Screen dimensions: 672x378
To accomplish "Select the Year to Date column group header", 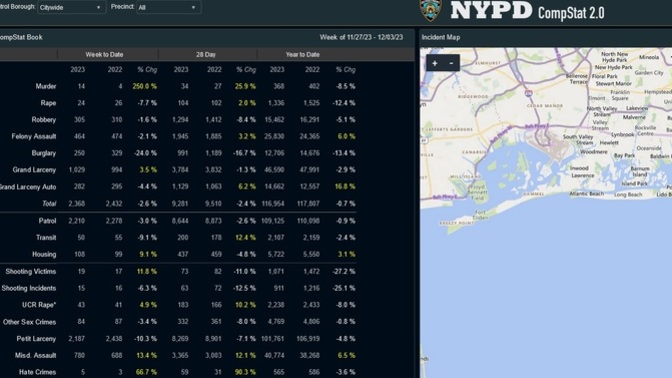I will tap(303, 54).
